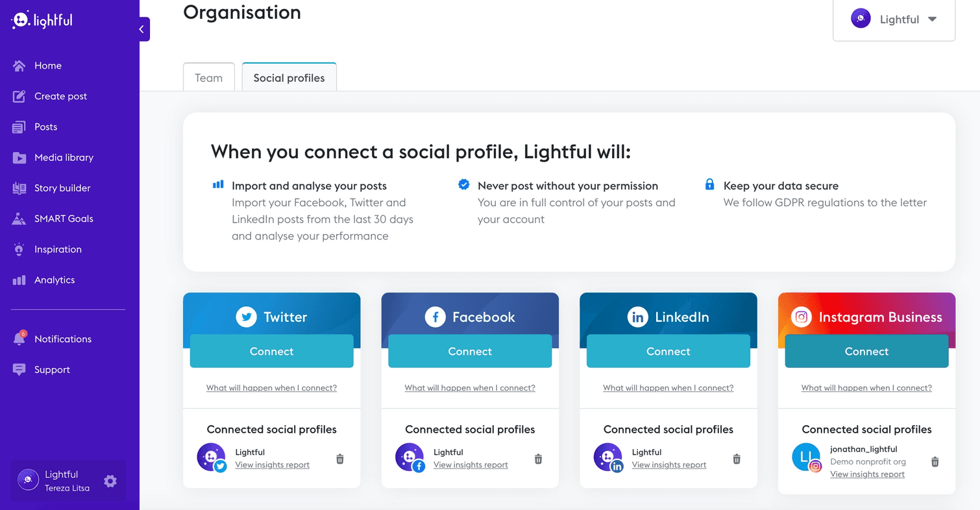
Task: Expand the Lightful organisation dropdown
Action: pos(894,19)
